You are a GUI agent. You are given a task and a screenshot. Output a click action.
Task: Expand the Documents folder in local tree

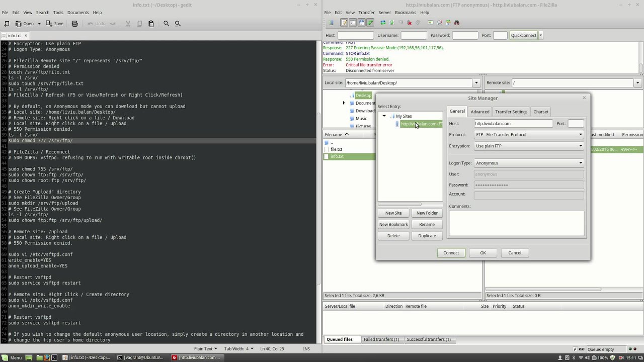[344, 103]
